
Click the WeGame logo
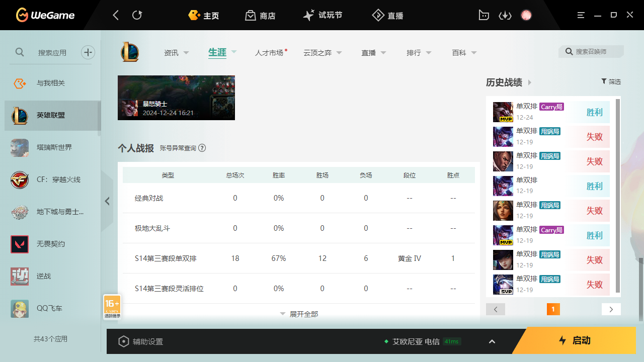pos(45,15)
